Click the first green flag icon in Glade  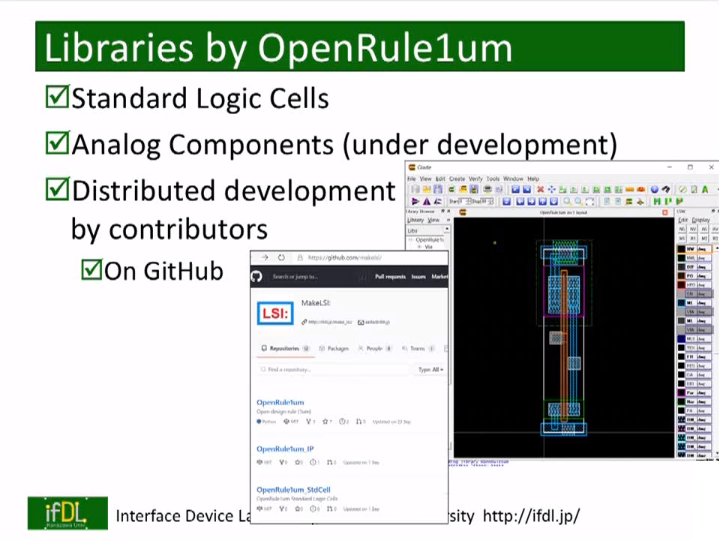[657, 201]
